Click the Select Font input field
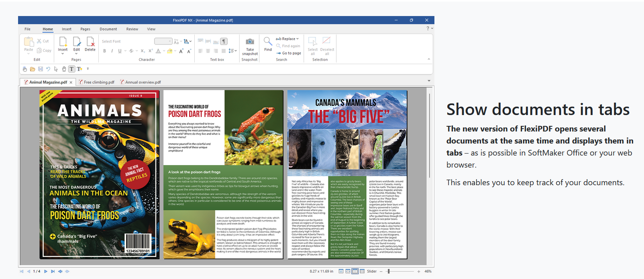Viewport: 644px width, 279px height. [127, 41]
